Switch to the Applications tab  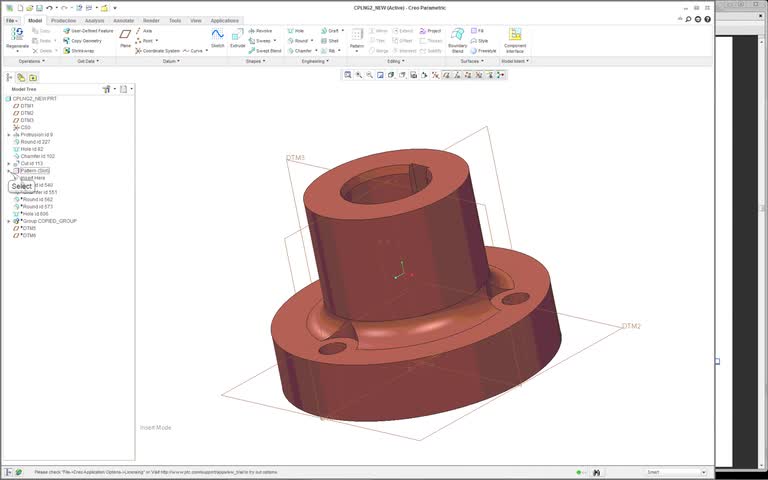(224, 21)
